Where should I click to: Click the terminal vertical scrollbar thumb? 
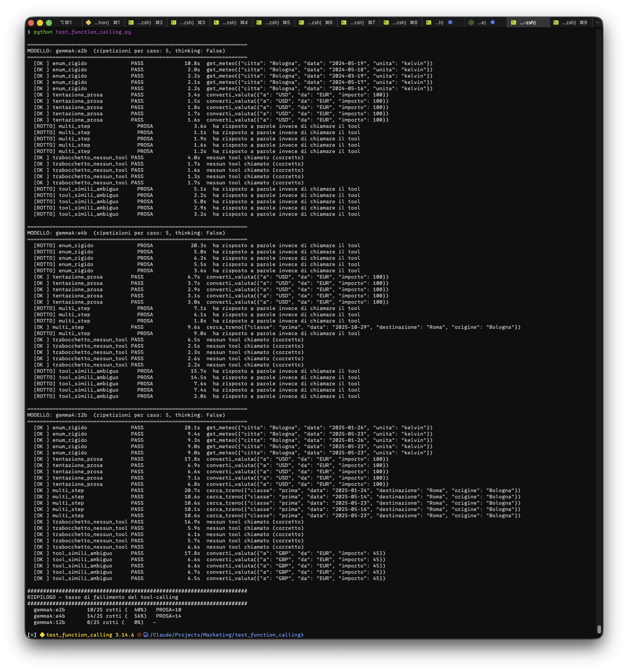pos(599,628)
